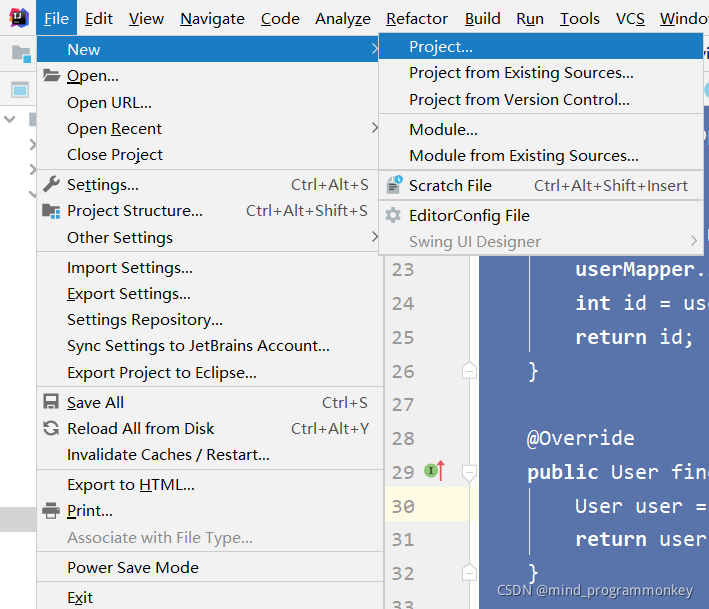This screenshot has height=609, width=709.
Task: Collapse the top project tree chevron
Action: click(9, 119)
